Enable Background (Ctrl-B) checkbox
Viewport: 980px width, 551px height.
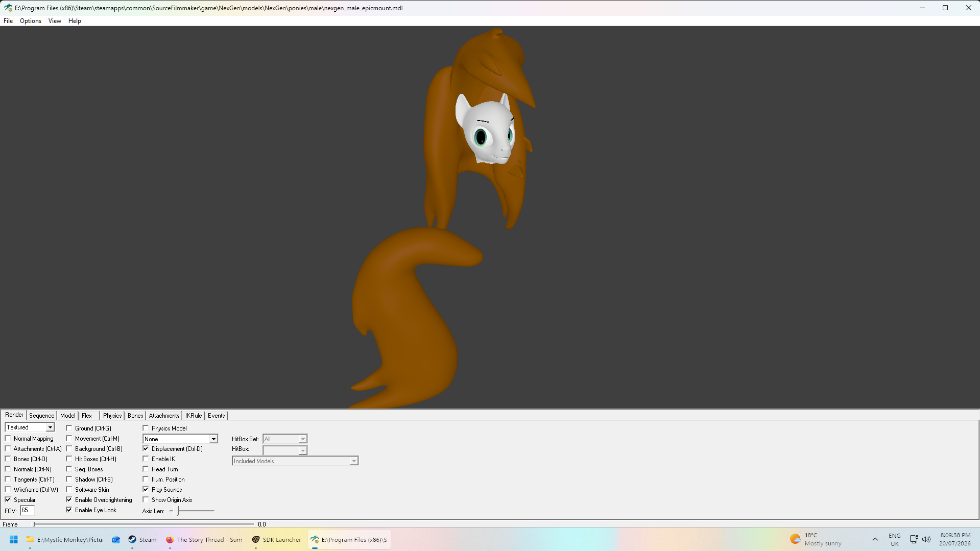coord(69,449)
